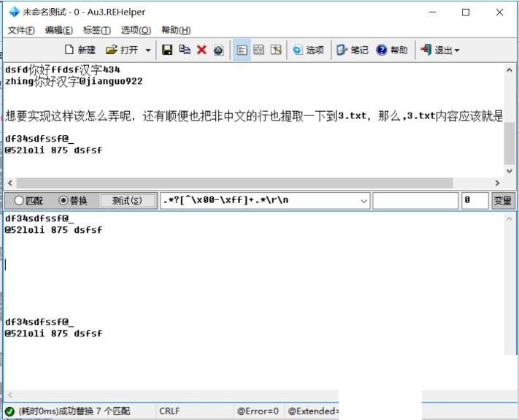Image resolution: width=519 pixels, height=420 pixels.
Task: Open the 标签(T) menu
Action: pyautogui.click(x=97, y=31)
